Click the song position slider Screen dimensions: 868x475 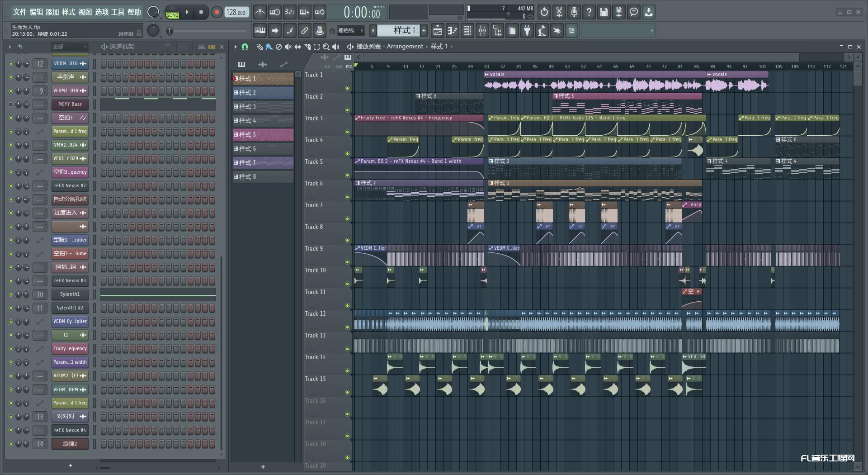click(x=208, y=31)
